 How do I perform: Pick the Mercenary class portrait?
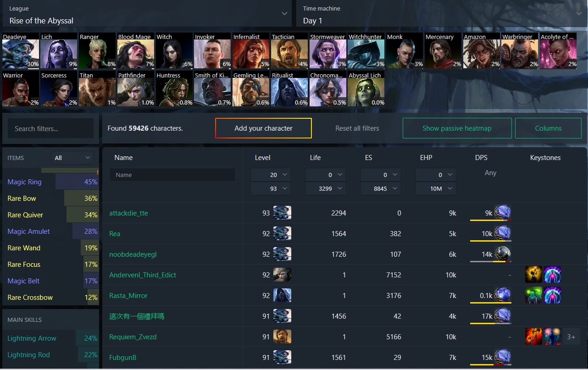pos(443,50)
